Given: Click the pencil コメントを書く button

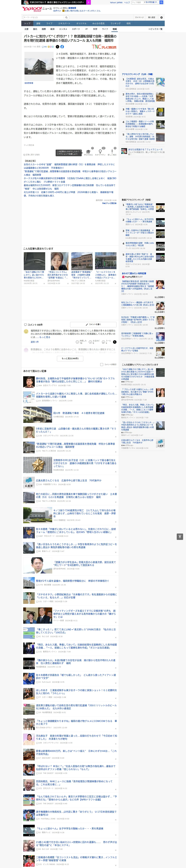Looking at the screenshot, I should coord(93,324).
